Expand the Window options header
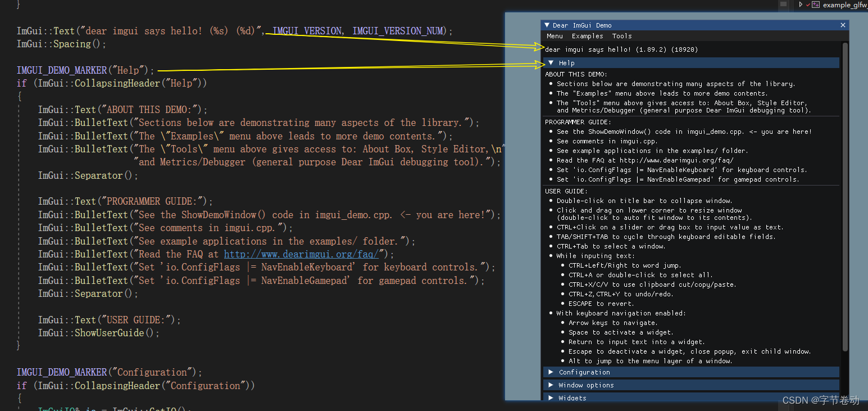Screen dimensions: 868x411 coord(691,385)
